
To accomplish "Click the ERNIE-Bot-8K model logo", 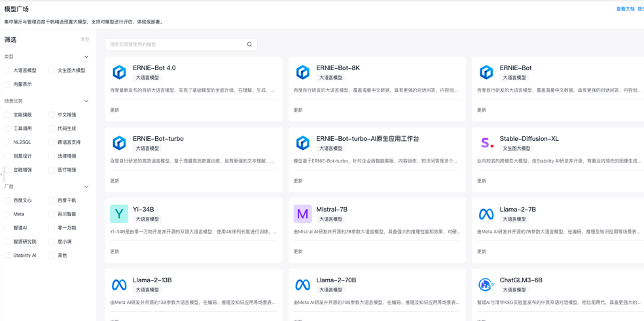I will [303, 72].
